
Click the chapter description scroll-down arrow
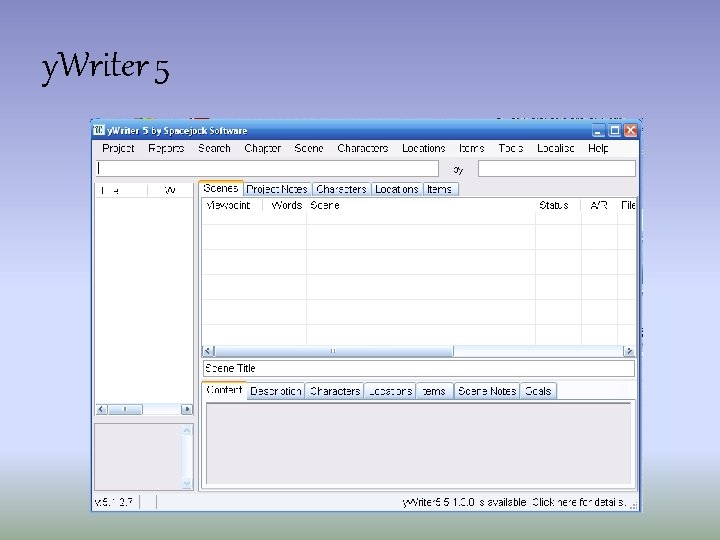187,484
